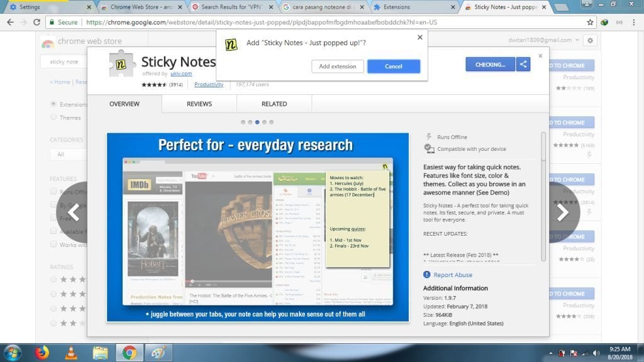
Task: Click the web store settings gear
Action: coord(589,40)
